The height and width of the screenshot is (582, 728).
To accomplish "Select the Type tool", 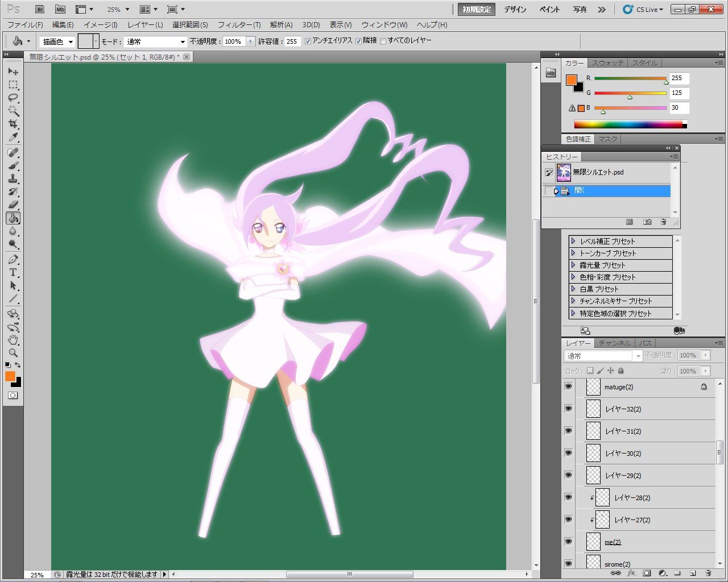I will [x=13, y=273].
